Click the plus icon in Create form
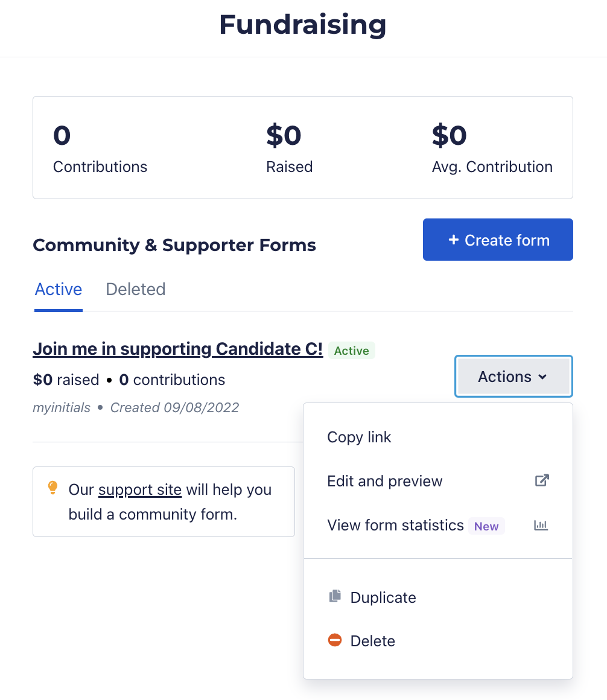The image size is (607, 700). [454, 240]
